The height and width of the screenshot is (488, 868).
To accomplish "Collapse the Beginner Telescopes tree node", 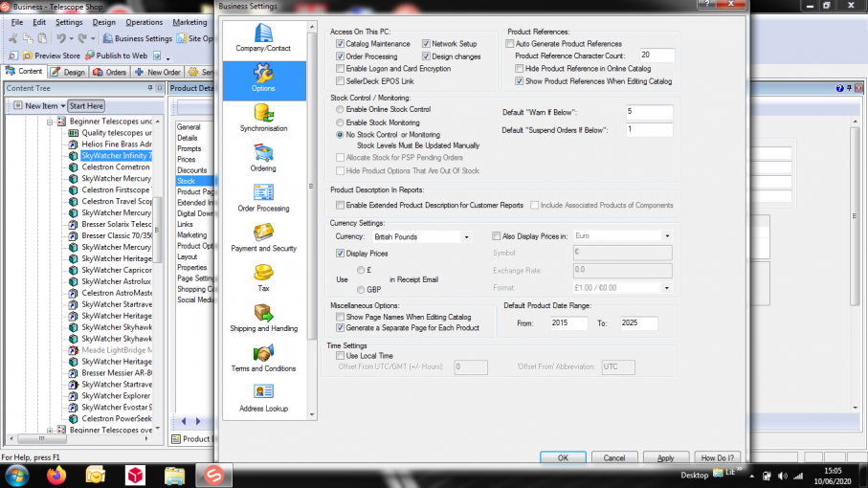I will tap(50, 122).
